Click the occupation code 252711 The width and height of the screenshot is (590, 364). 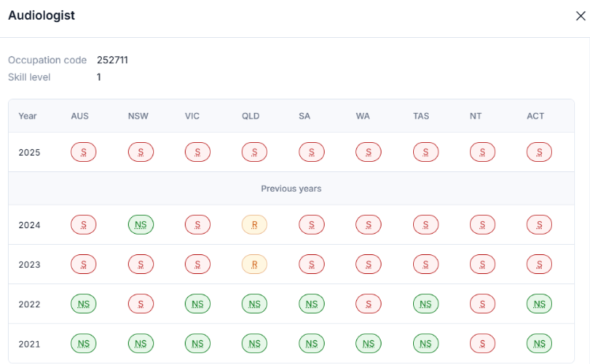(112, 60)
